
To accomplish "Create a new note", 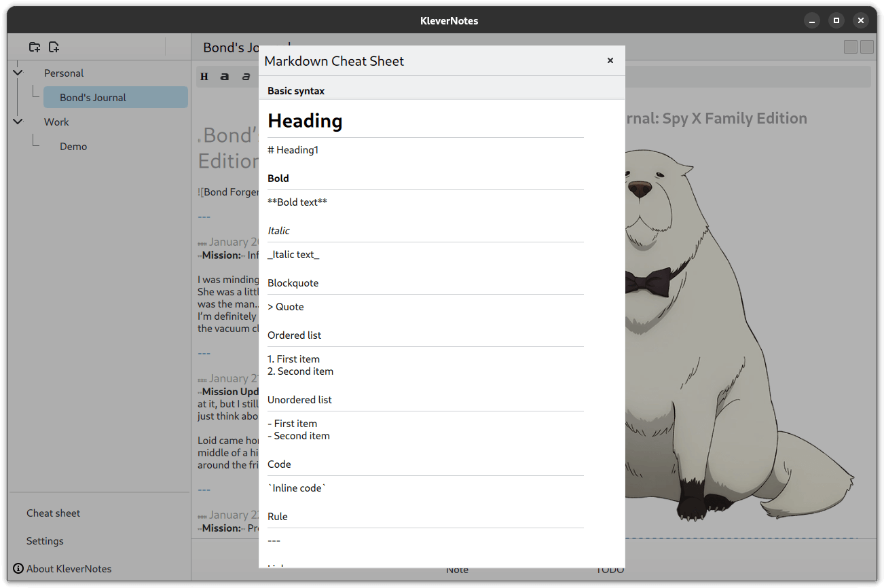I will pos(54,47).
